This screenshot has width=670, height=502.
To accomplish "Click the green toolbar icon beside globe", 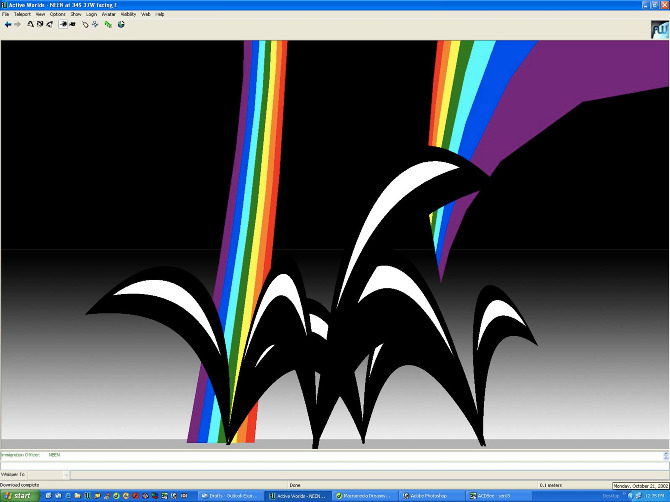I will [108, 24].
